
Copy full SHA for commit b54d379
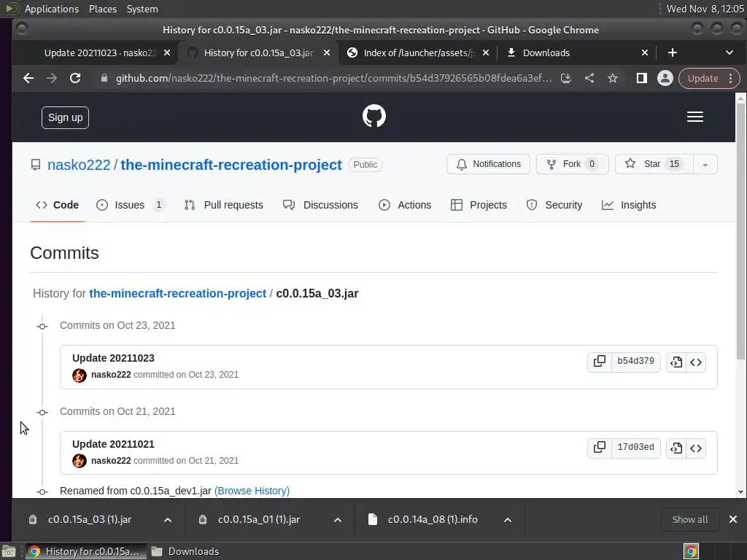(x=600, y=362)
